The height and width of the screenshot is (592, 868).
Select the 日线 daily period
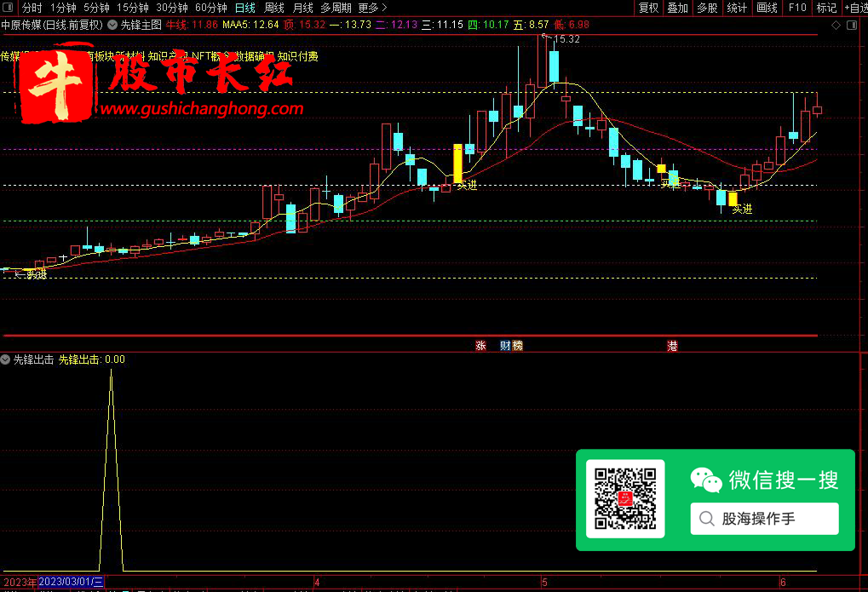click(244, 8)
